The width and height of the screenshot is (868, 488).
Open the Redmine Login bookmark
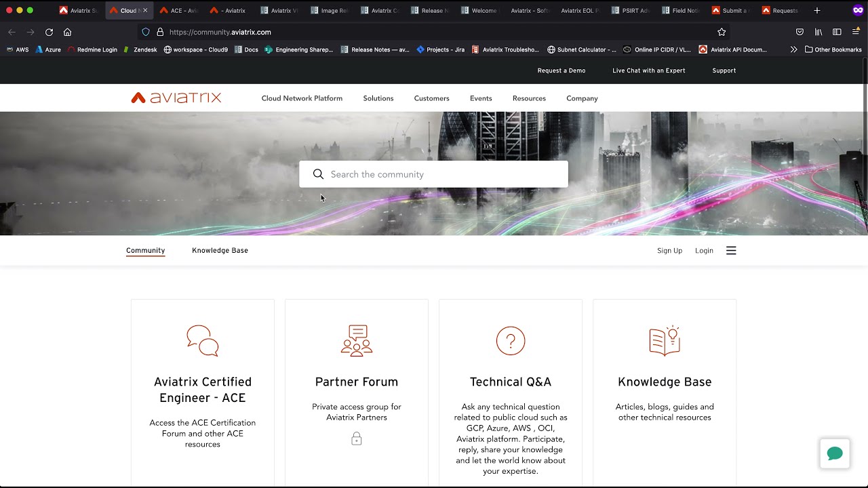pyautogui.click(x=92, y=49)
